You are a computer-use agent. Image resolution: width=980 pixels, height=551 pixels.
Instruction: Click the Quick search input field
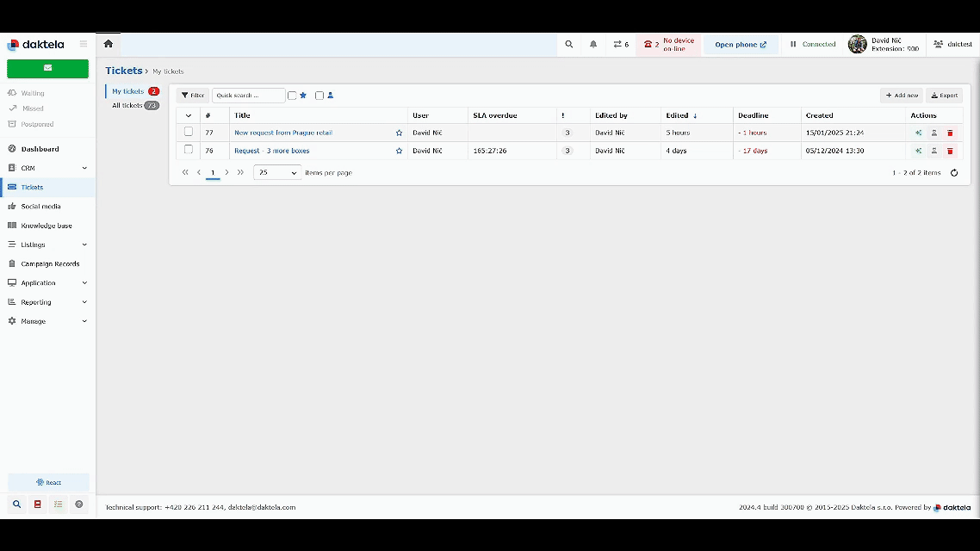(x=248, y=96)
